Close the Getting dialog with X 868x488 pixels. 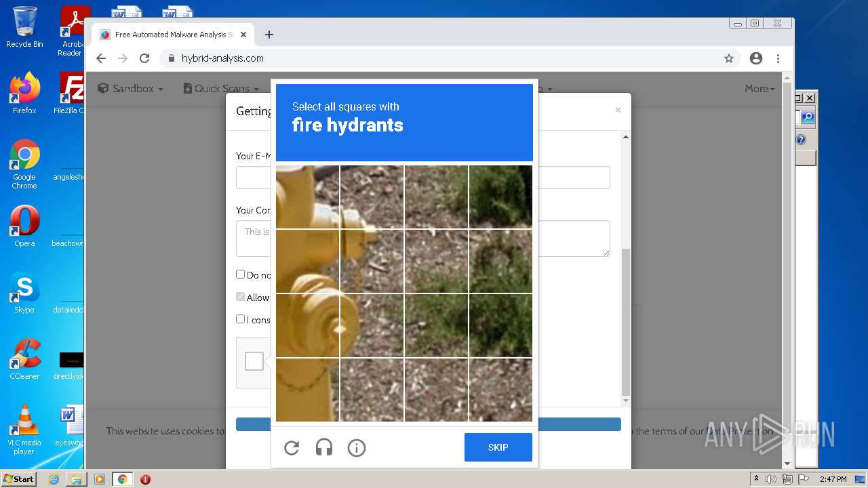coord(618,110)
